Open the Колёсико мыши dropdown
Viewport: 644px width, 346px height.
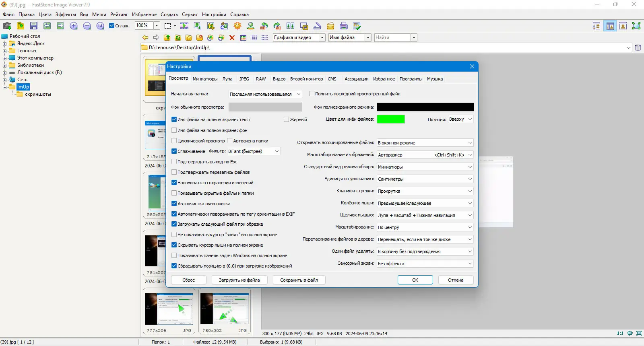425,203
